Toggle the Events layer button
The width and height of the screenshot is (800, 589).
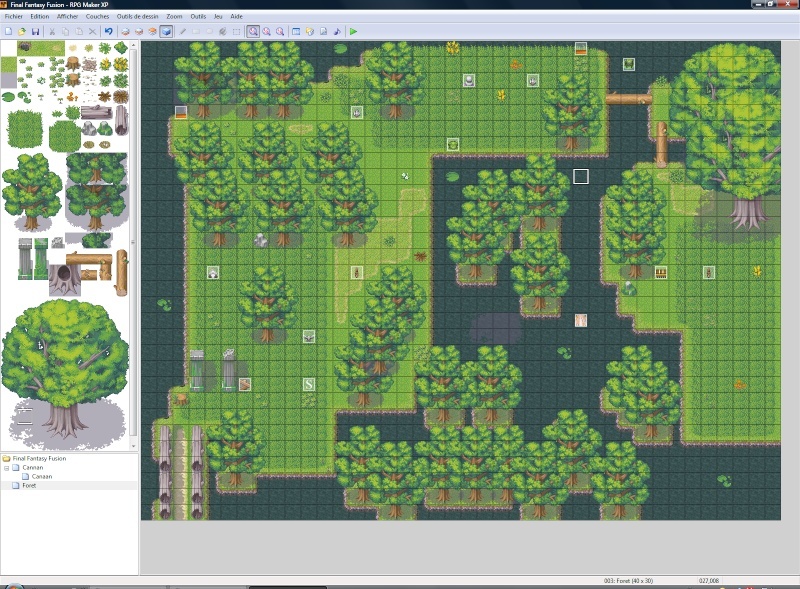166,32
